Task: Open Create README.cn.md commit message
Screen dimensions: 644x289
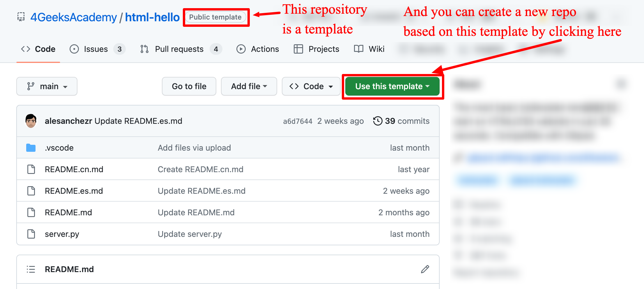Action: [201, 169]
